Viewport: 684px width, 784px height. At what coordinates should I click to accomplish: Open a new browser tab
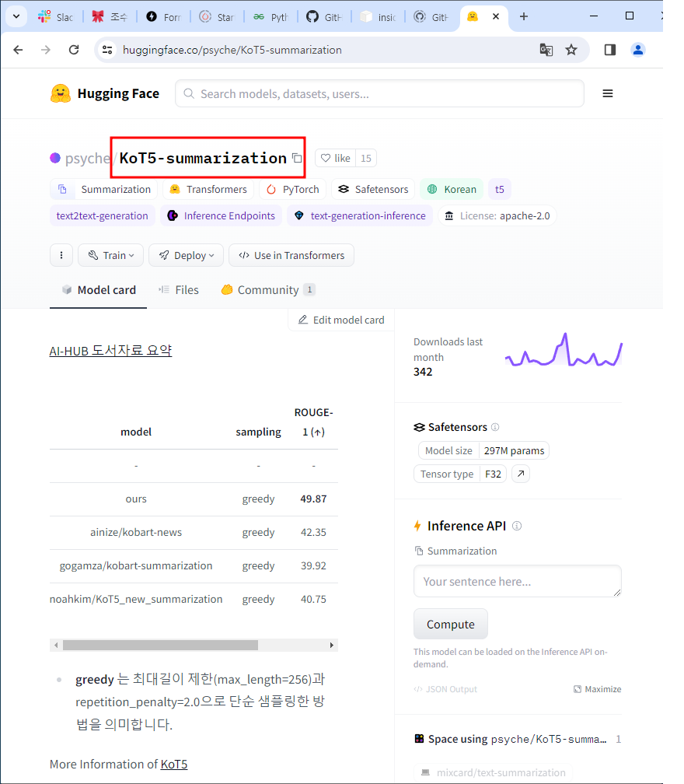(x=524, y=16)
